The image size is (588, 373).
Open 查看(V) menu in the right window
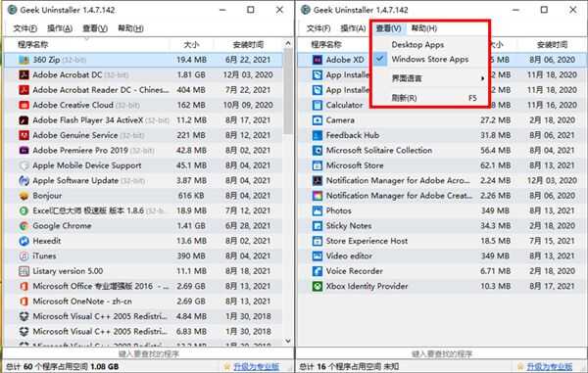click(x=389, y=28)
